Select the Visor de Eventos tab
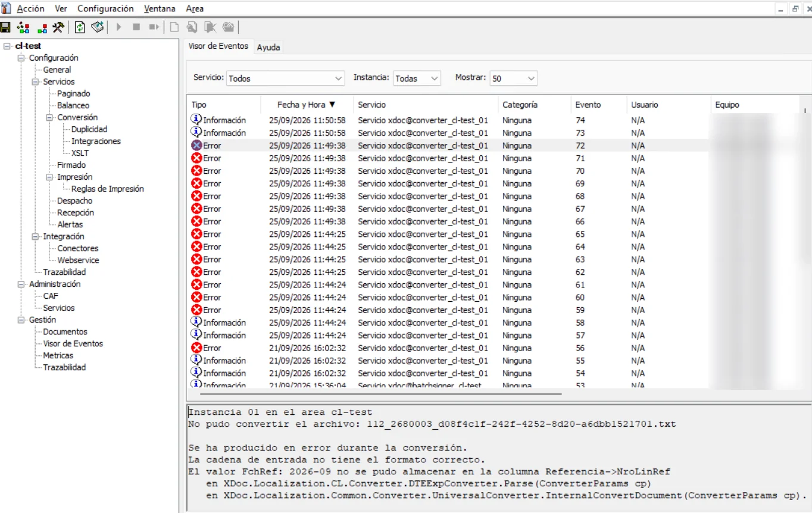 pos(218,46)
